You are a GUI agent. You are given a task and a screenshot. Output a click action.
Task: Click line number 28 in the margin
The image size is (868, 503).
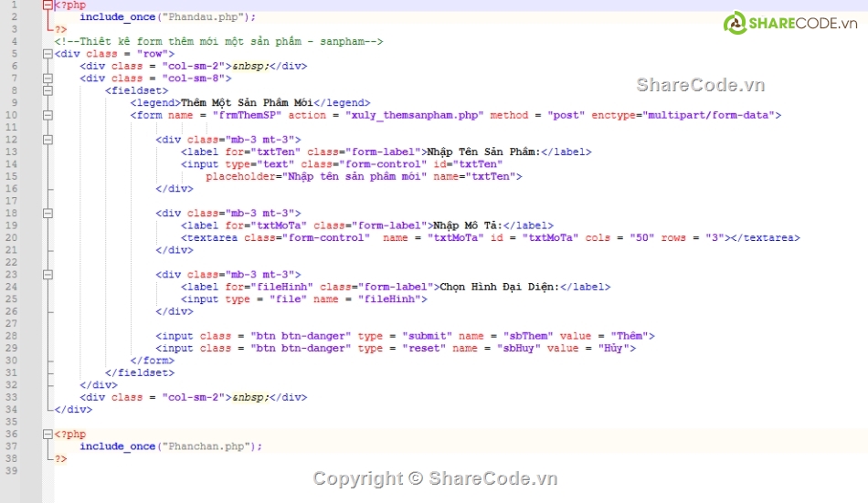13,335
